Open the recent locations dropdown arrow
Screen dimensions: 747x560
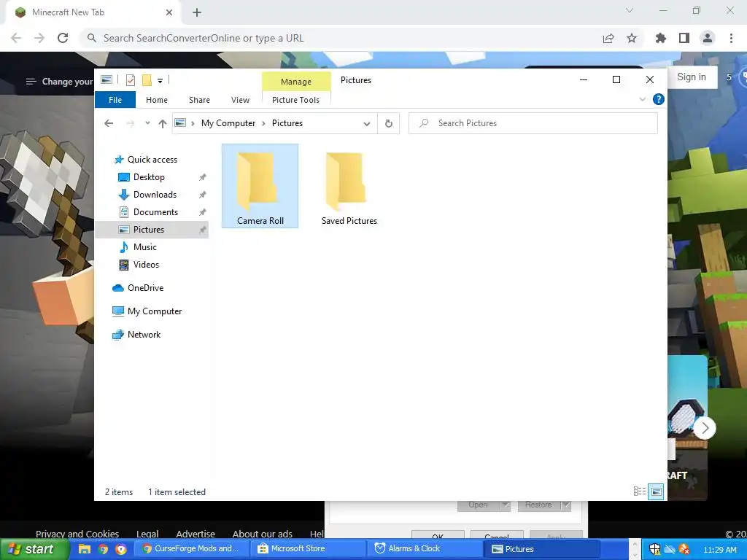(147, 123)
